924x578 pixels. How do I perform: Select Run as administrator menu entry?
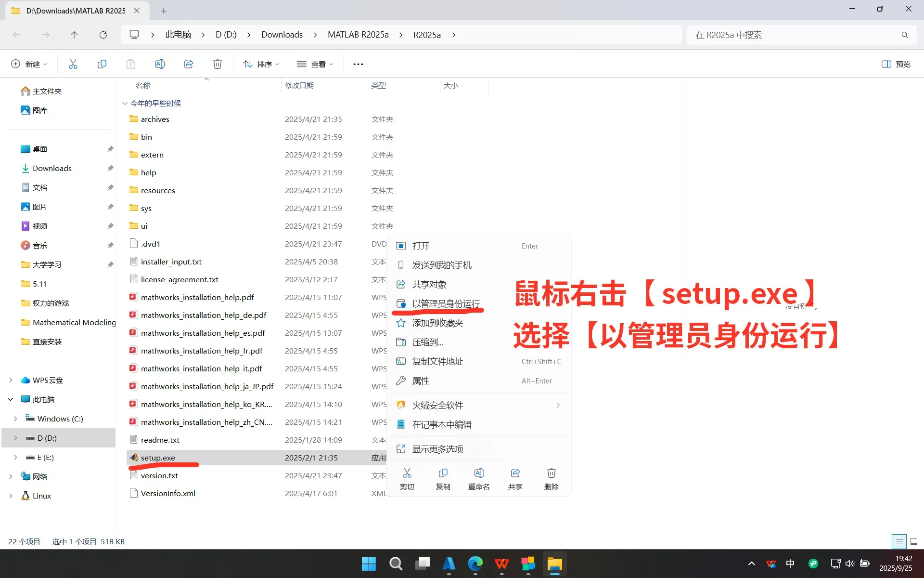446,303
